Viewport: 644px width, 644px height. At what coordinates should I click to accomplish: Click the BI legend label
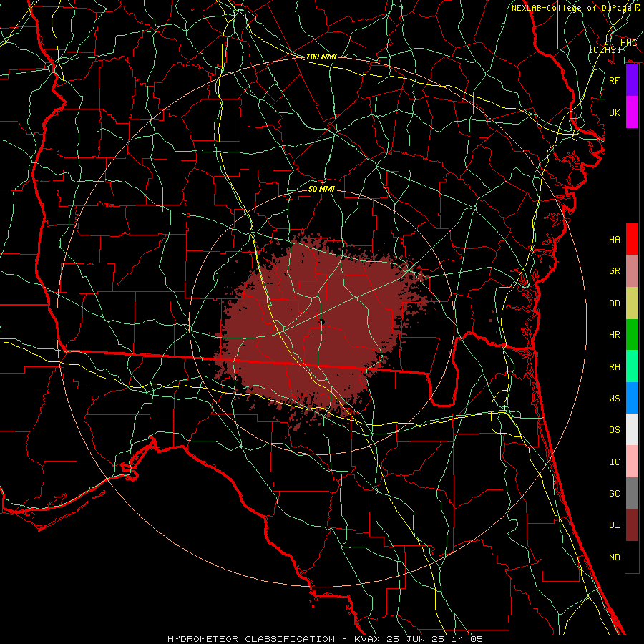[x=614, y=525]
